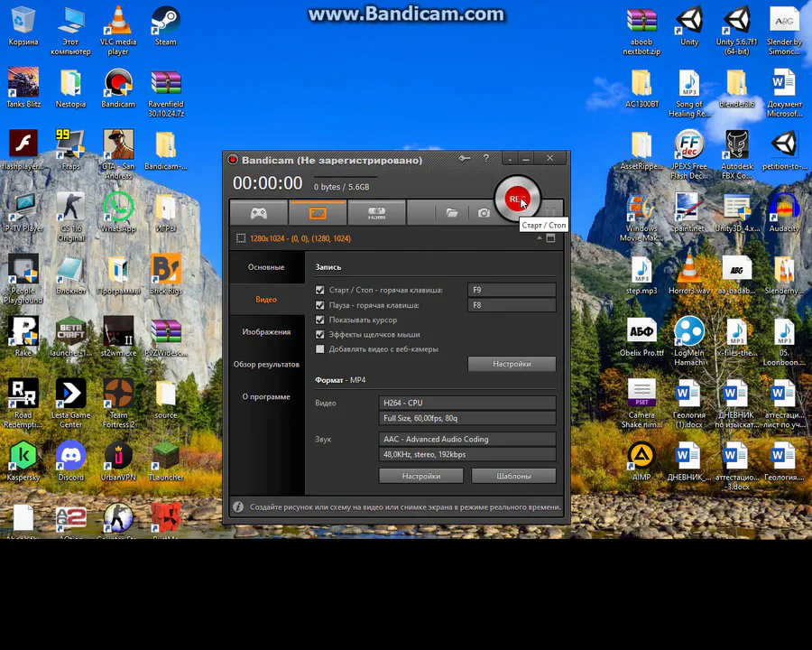Select screen recording mode rectangle icon
812x650 pixels.
318,213
